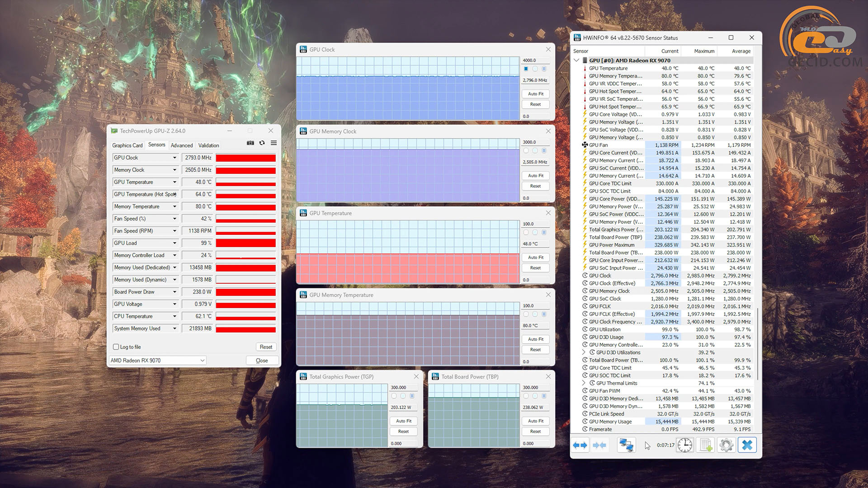Viewport: 868px width, 488px height.
Task: Select the Total Board Power (TBP) row in HWiNFO
Action: click(667, 237)
